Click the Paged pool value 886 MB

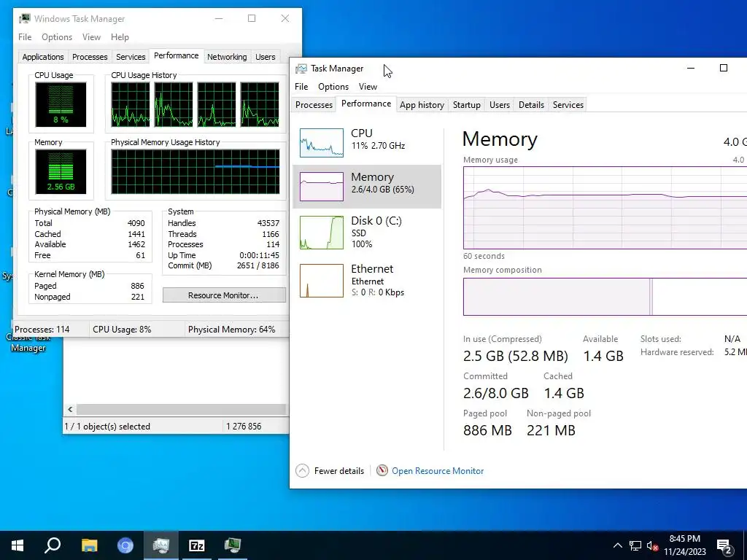(x=487, y=430)
